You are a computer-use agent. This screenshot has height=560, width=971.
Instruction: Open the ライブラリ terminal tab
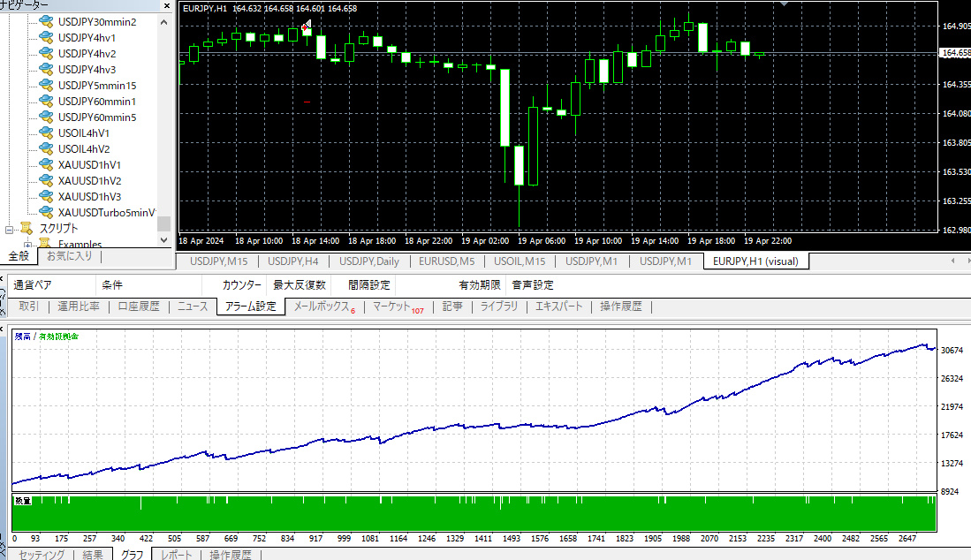[x=499, y=306]
